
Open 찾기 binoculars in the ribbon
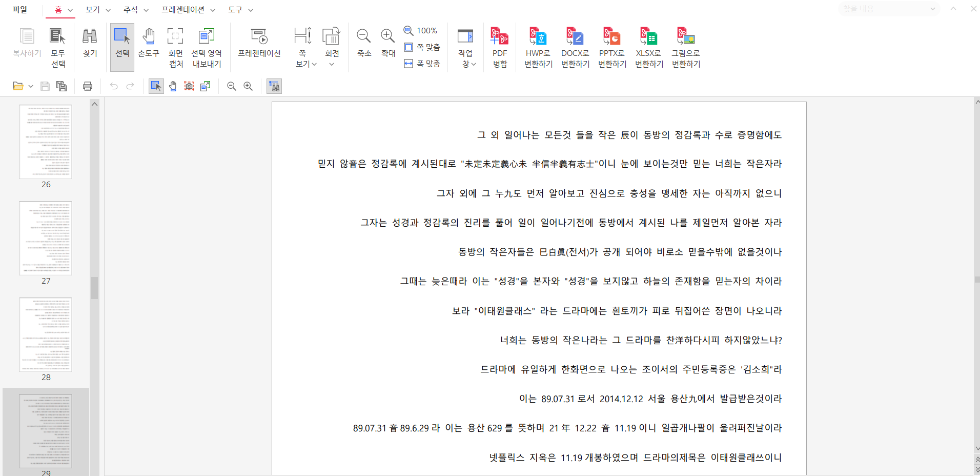pos(90,42)
